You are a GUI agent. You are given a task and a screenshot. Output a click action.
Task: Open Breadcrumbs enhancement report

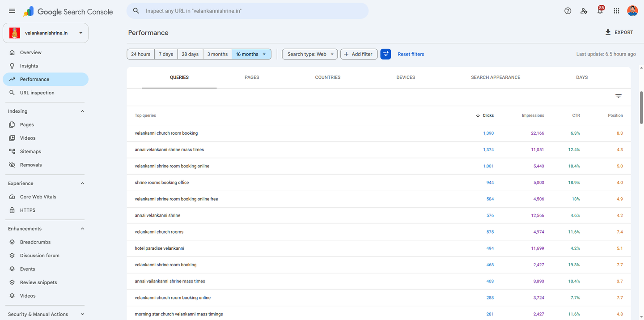click(46, 242)
